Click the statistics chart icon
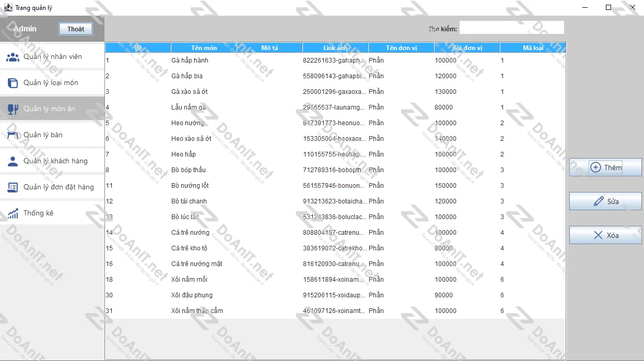 click(x=13, y=213)
